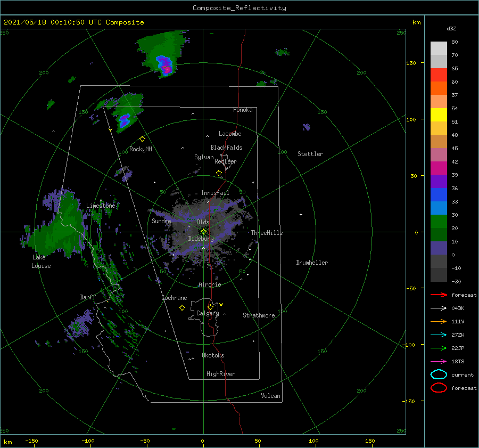Select the orange 111V arrow icon
Screen dimensions: 479x448
click(439, 321)
